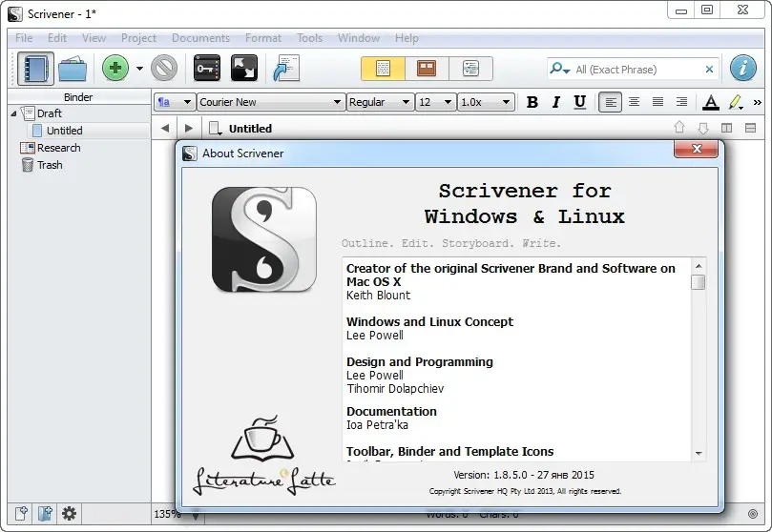Viewport: 772px width, 532px height.
Task: Open the Help menu
Action: pos(407,38)
